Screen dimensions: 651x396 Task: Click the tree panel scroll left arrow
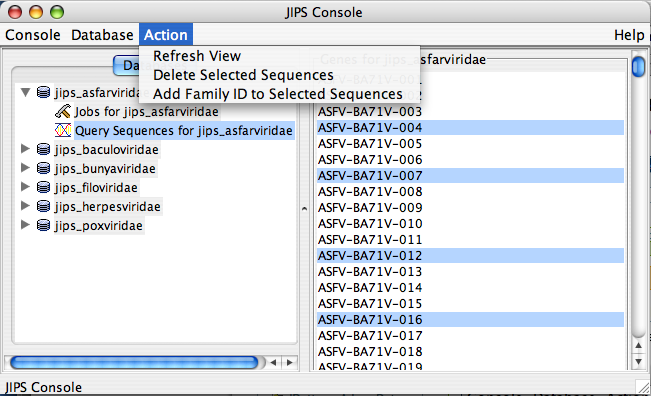273,362
